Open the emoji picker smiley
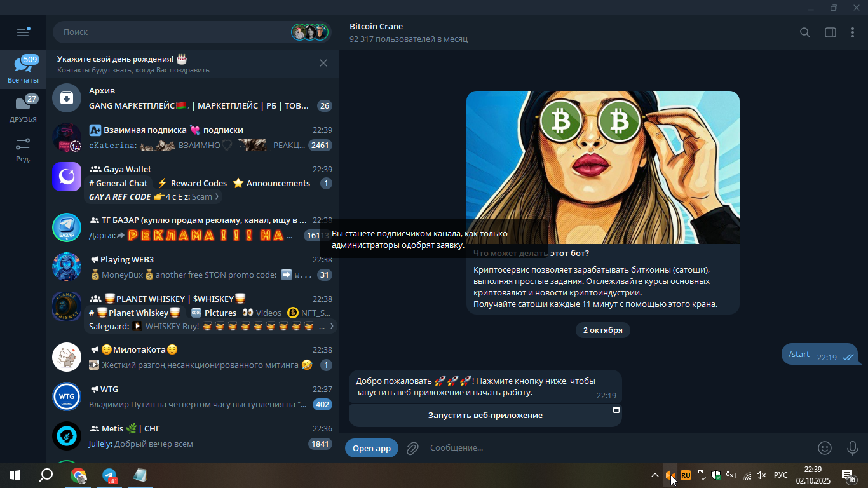The image size is (868, 488). pos(825,448)
